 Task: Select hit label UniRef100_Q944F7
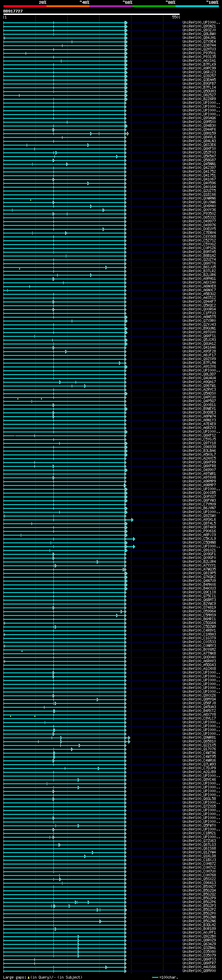coord(199,302)
